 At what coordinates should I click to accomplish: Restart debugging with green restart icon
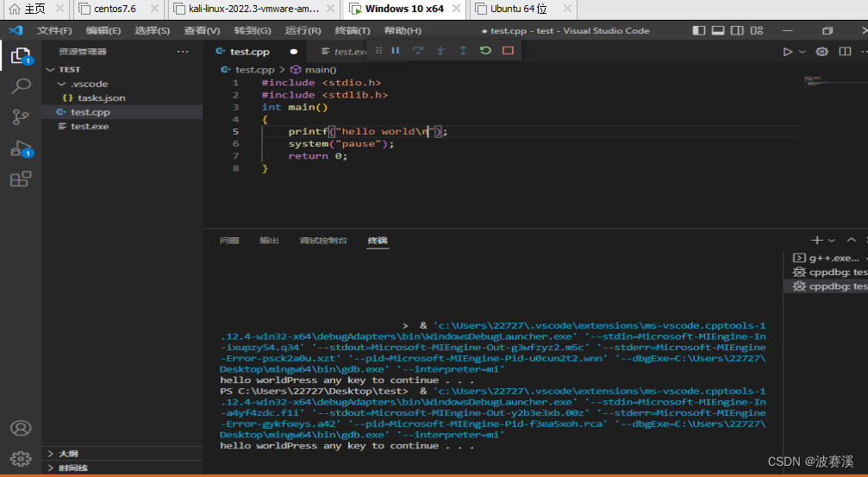(485, 50)
